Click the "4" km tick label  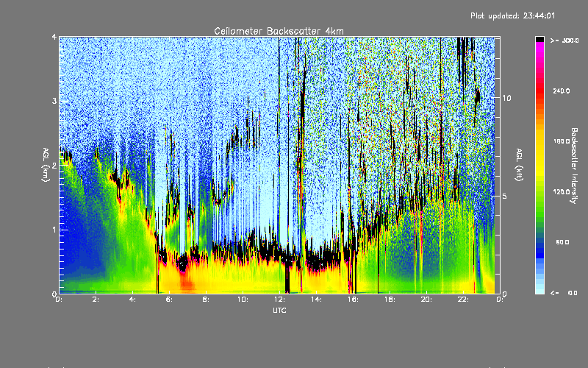pyautogui.click(x=54, y=37)
